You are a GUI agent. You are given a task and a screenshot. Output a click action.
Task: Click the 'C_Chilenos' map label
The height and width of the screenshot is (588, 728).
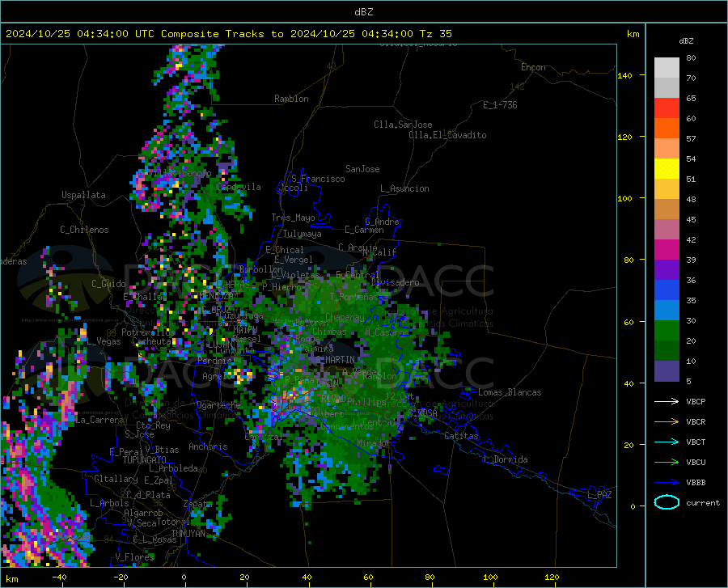coord(84,230)
